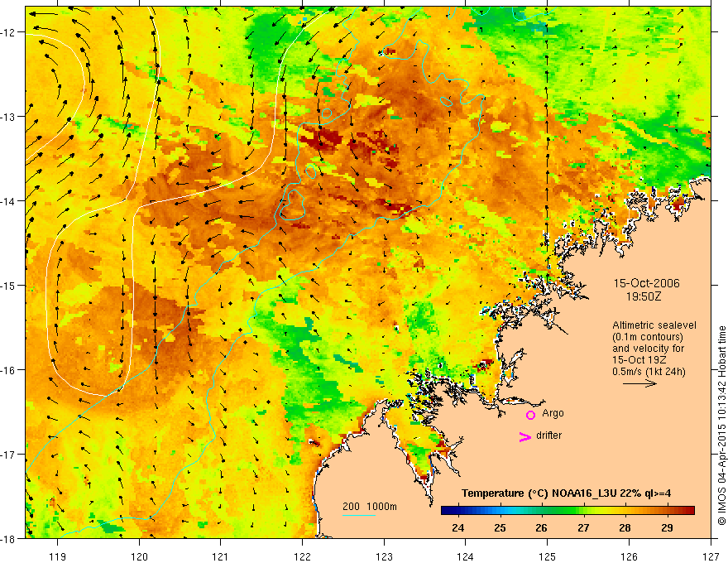The width and height of the screenshot is (728, 563).
Task: Click the longitude axis label '122'
Action: (302, 556)
